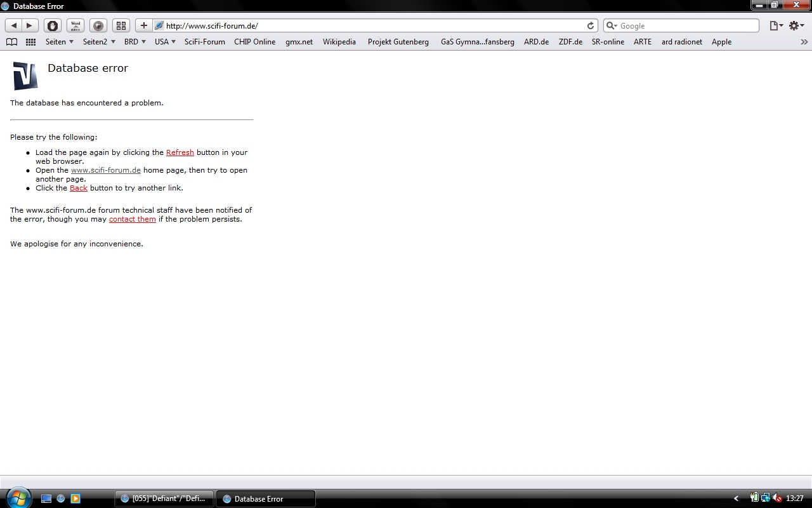The height and width of the screenshot is (508, 812).
Task: Click the plus add-bookmark button
Action: pyautogui.click(x=143, y=25)
